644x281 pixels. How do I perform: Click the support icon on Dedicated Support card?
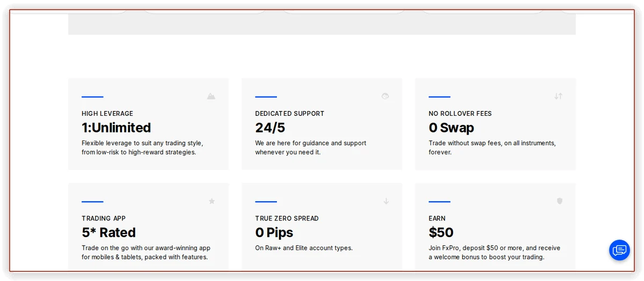pos(385,96)
